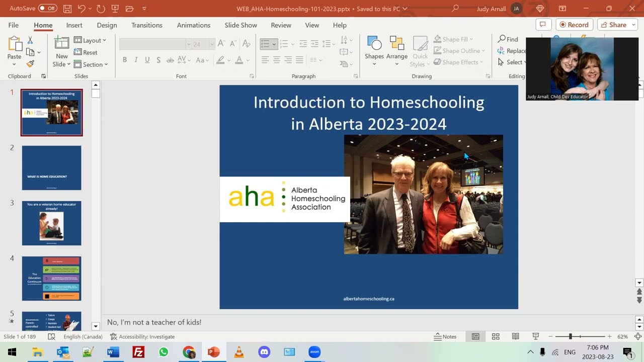
Task: Select slide 3 thumbnail
Action: [51, 223]
